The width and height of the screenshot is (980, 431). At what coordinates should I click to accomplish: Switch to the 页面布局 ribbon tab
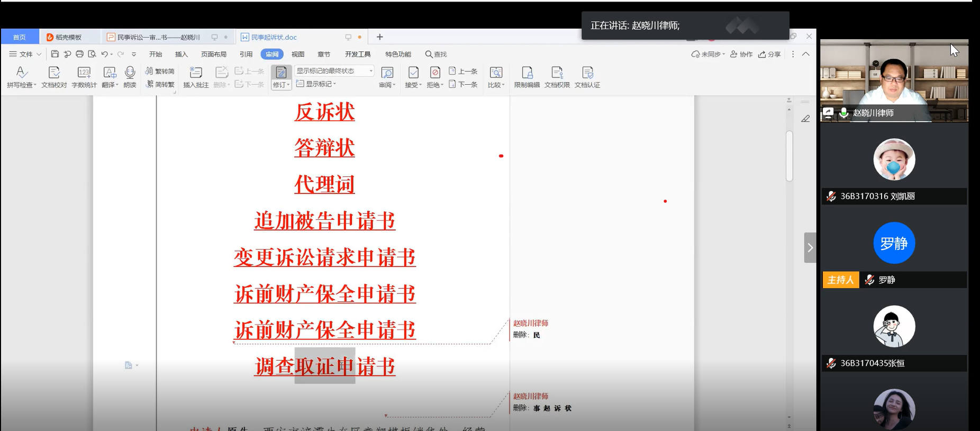tap(214, 54)
